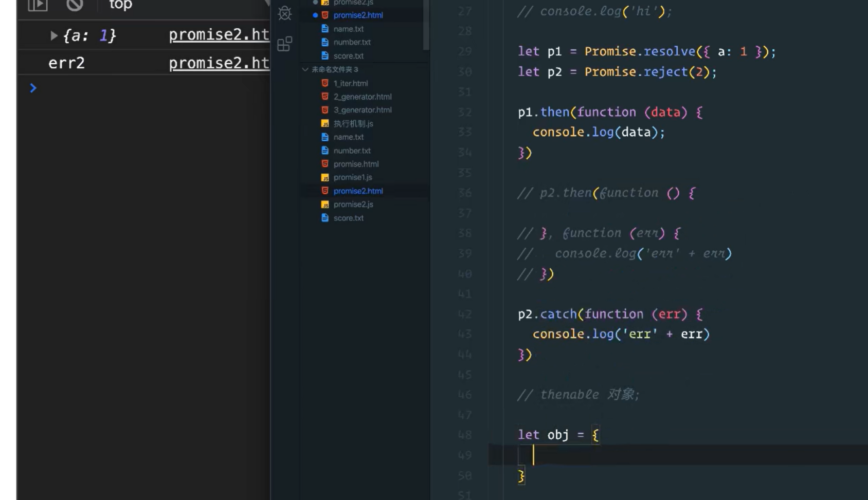Open promise2.js below highlighted promise2.html

pos(353,204)
